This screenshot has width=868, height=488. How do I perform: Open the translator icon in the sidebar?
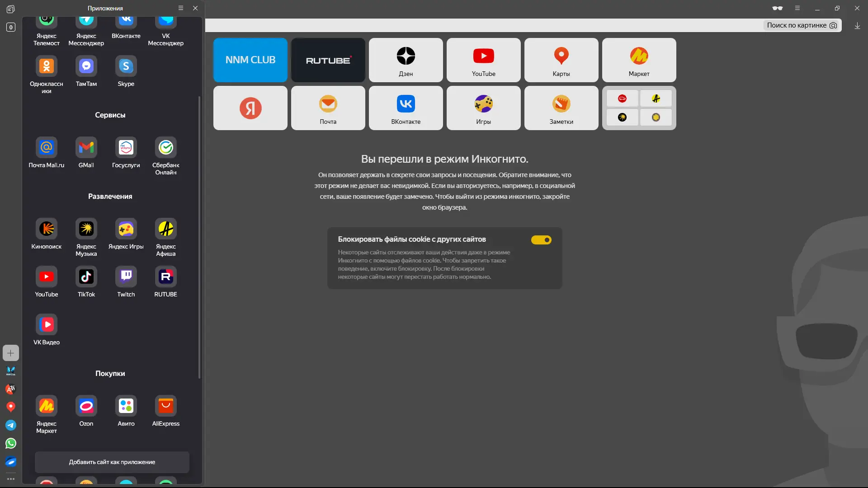[x=10, y=389]
